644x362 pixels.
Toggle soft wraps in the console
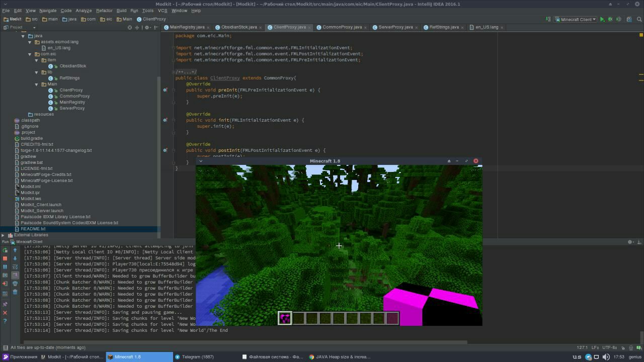15,267
